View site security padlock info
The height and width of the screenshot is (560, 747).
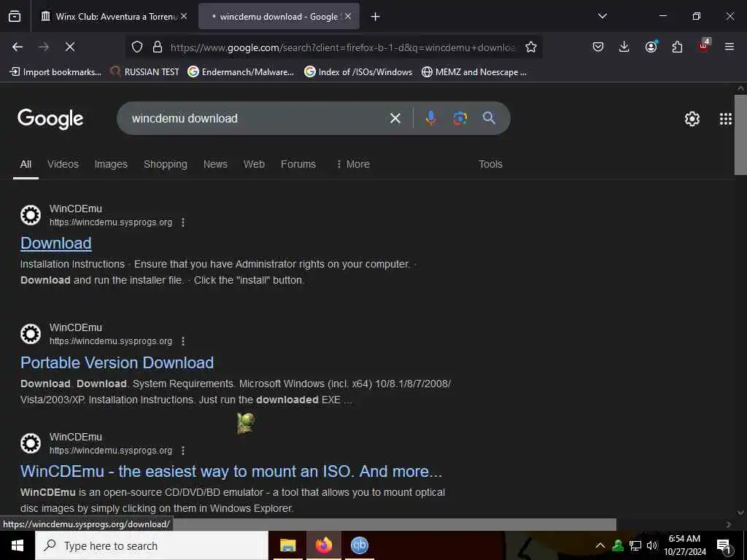[158, 47]
